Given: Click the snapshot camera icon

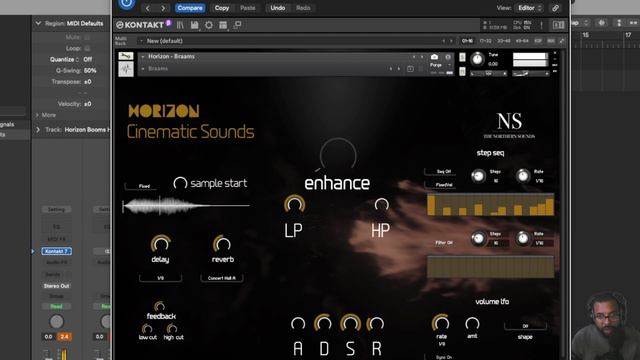Looking at the screenshot, I should tap(434, 57).
